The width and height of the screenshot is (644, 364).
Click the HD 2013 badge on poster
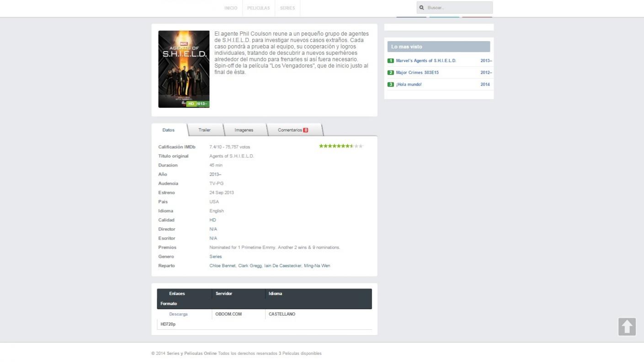197,104
